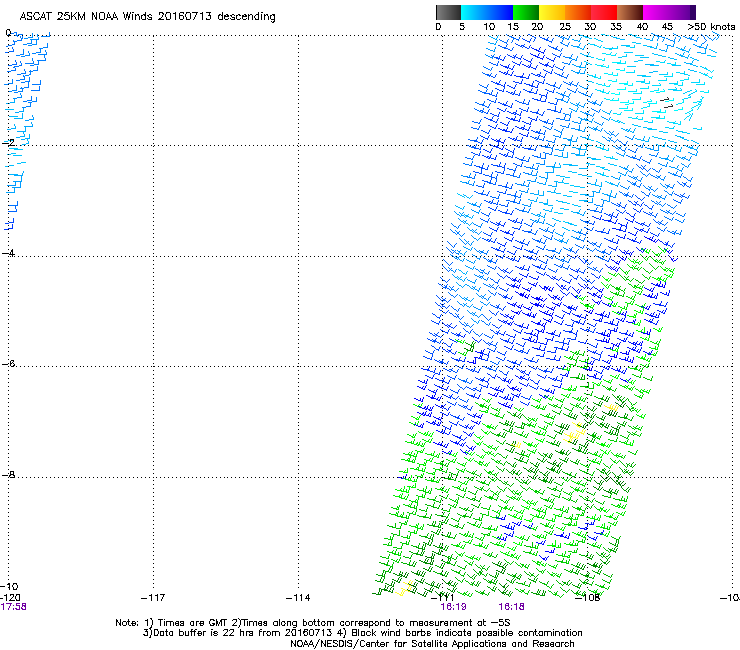Viewport: 740px width, 650px height.
Task: Click the latitude axis label '0'
Action: pos(8,33)
